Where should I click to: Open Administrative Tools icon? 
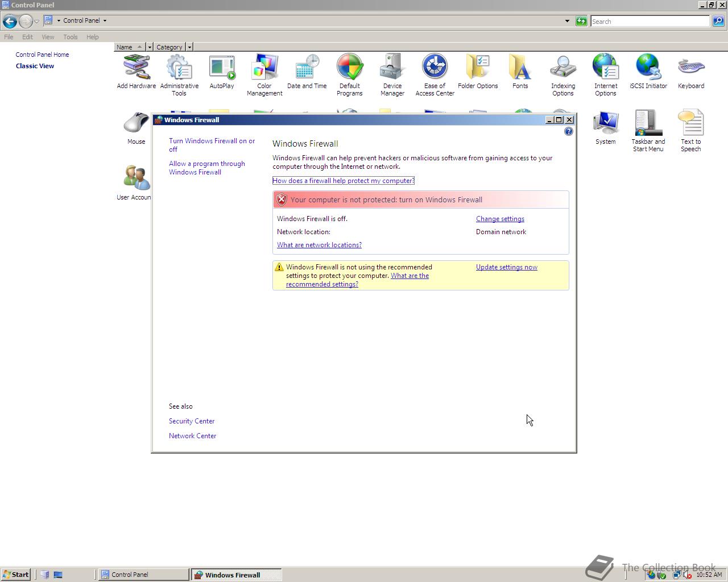click(179, 75)
